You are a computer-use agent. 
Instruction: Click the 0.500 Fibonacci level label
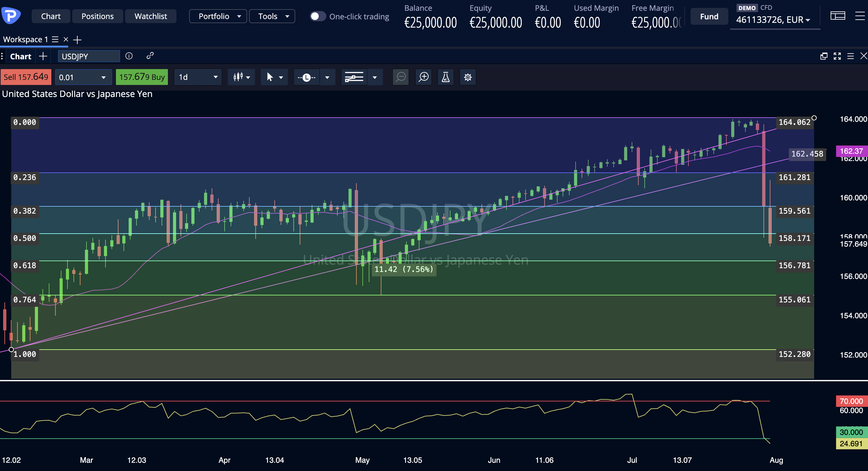pyautogui.click(x=25, y=238)
